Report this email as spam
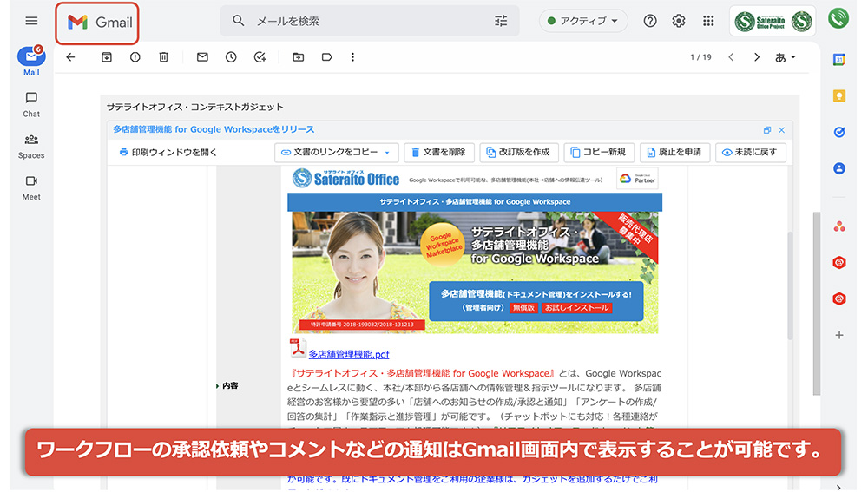 pyautogui.click(x=135, y=57)
